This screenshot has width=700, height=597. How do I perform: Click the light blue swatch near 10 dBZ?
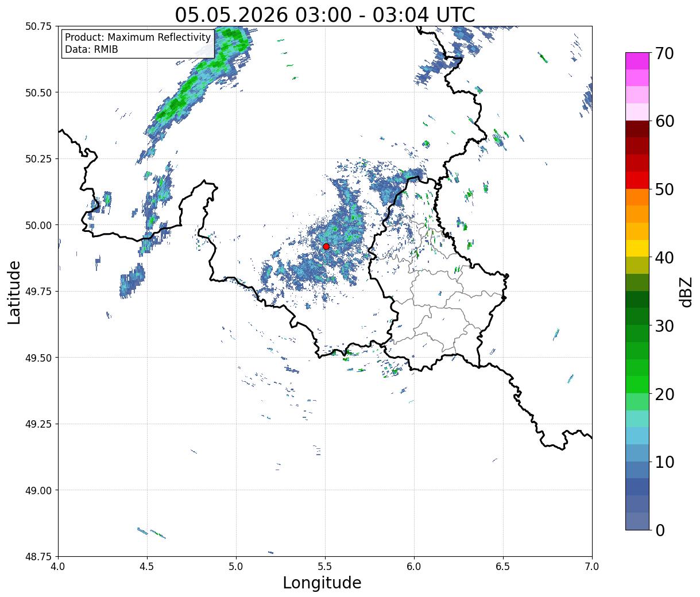[x=637, y=453]
